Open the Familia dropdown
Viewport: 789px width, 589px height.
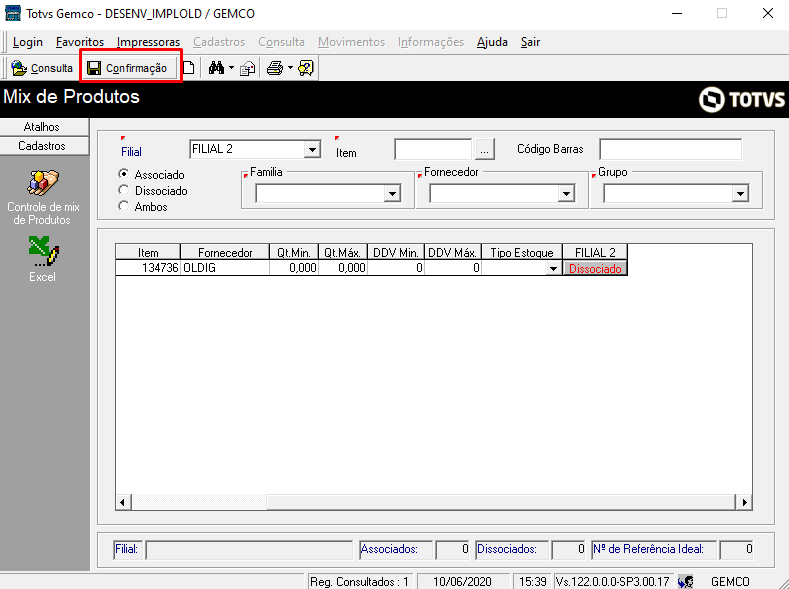pyautogui.click(x=392, y=194)
